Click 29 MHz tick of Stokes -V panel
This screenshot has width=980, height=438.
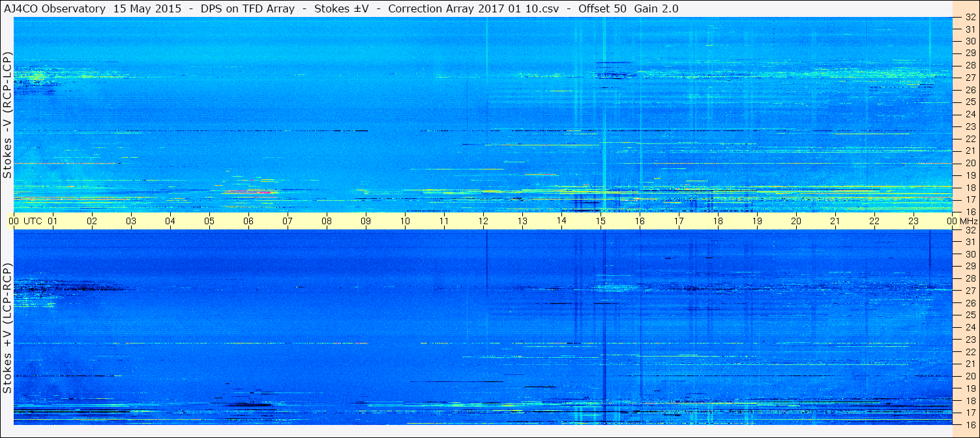coord(970,53)
